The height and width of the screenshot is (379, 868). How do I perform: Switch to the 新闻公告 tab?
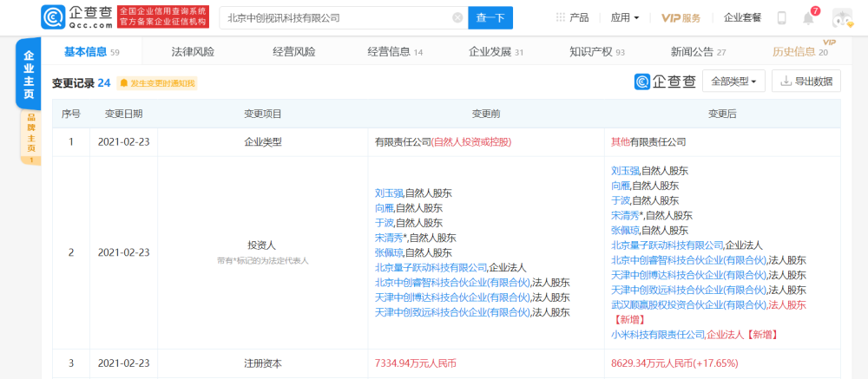pyautogui.click(x=699, y=52)
